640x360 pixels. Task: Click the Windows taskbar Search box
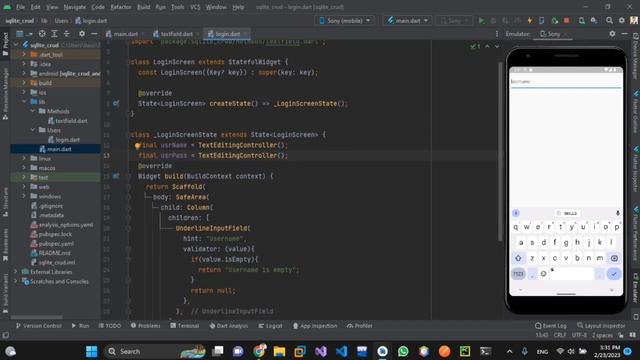coord(155,351)
